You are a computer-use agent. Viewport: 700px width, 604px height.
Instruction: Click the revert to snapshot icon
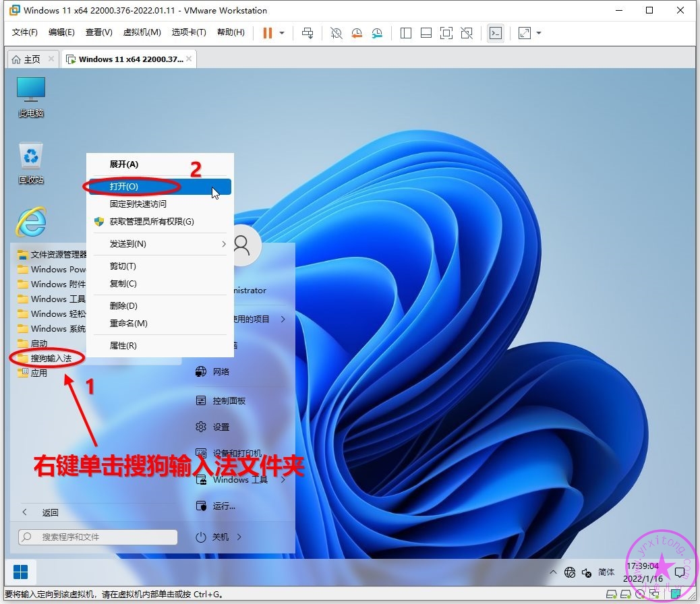click(x=357, y=33)
